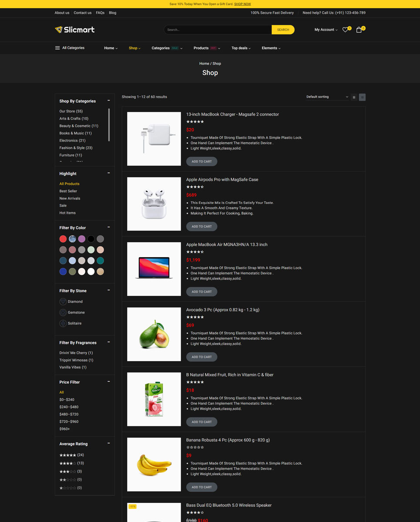Open the Default sorting dropdown
The width and height of the screenshot is (420, 522).
(327, 97)
